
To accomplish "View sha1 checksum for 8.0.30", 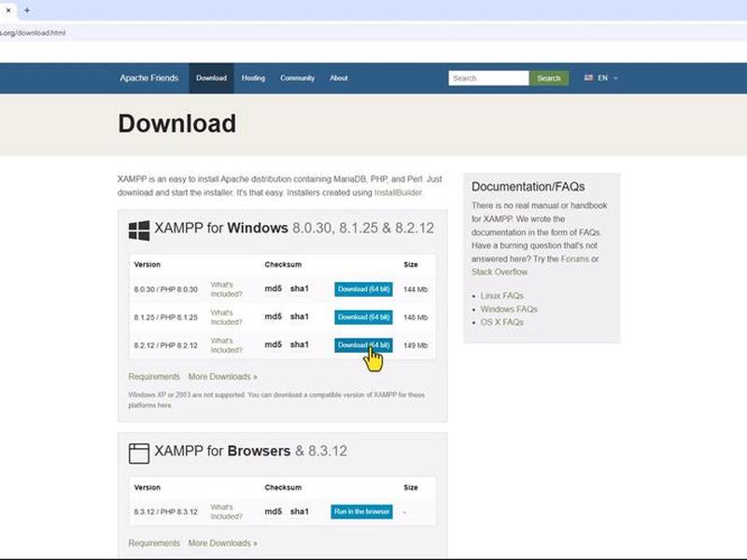I will point(300,288).
